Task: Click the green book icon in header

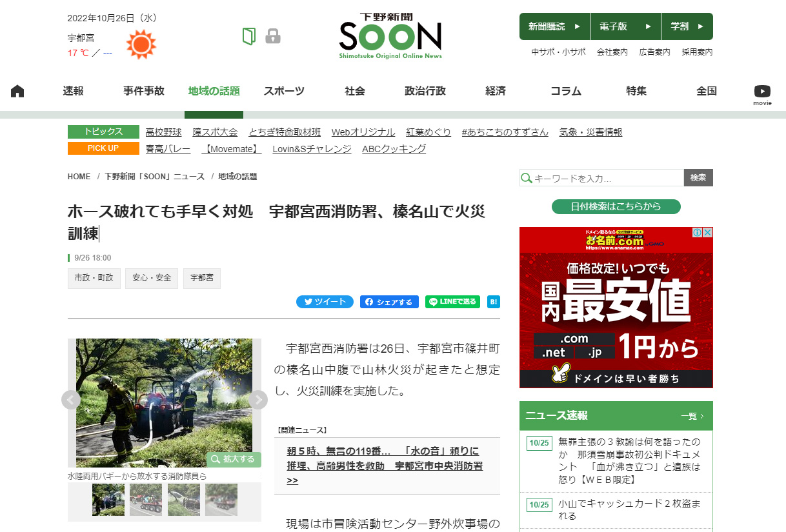Action: tap(249, 36)
